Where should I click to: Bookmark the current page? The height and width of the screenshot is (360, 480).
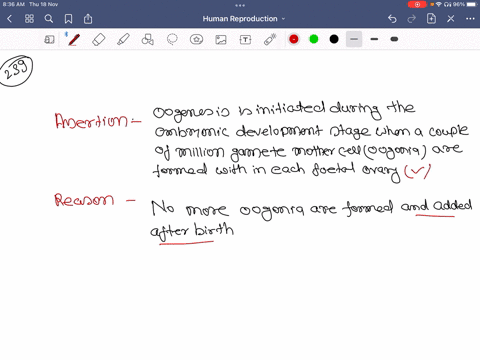68,19
